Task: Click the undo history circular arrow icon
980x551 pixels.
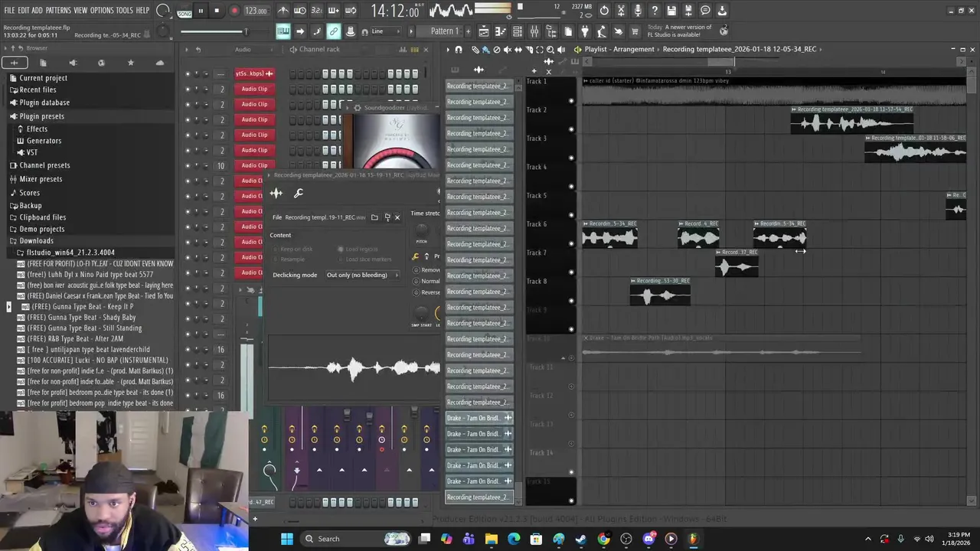Action: point(604,11)
